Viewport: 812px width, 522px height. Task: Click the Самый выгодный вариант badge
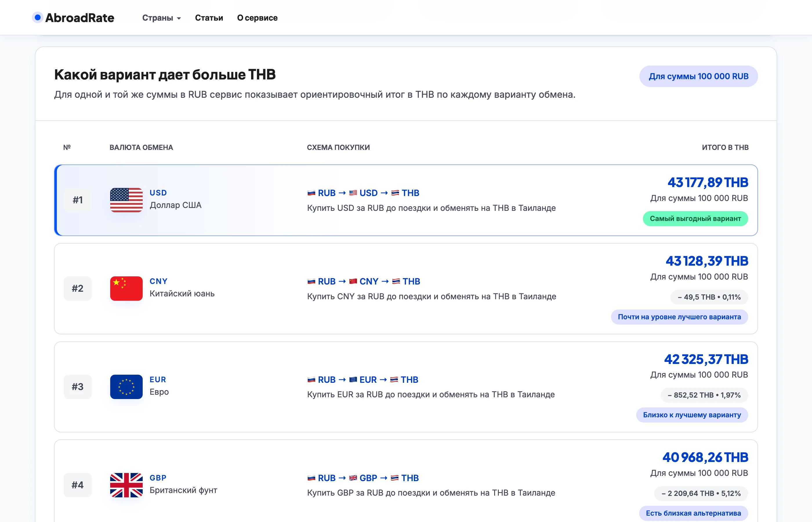tap(695, 219)
